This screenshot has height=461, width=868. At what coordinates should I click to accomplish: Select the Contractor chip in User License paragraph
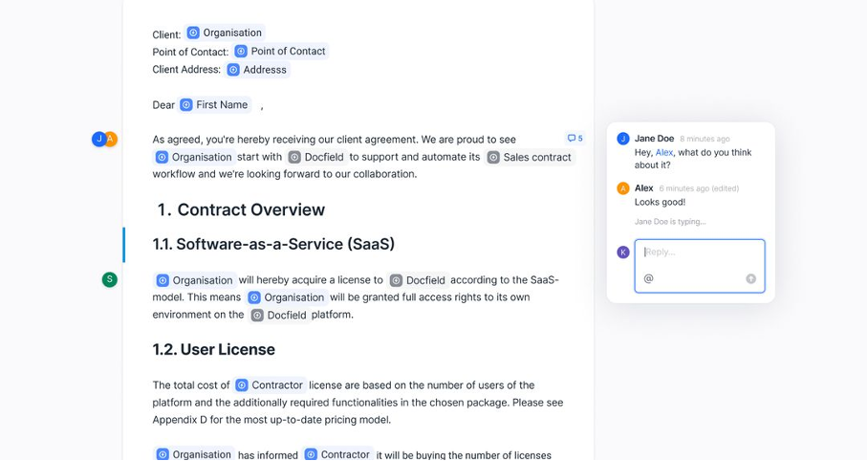pyautogui.click(x=270, y=385)
